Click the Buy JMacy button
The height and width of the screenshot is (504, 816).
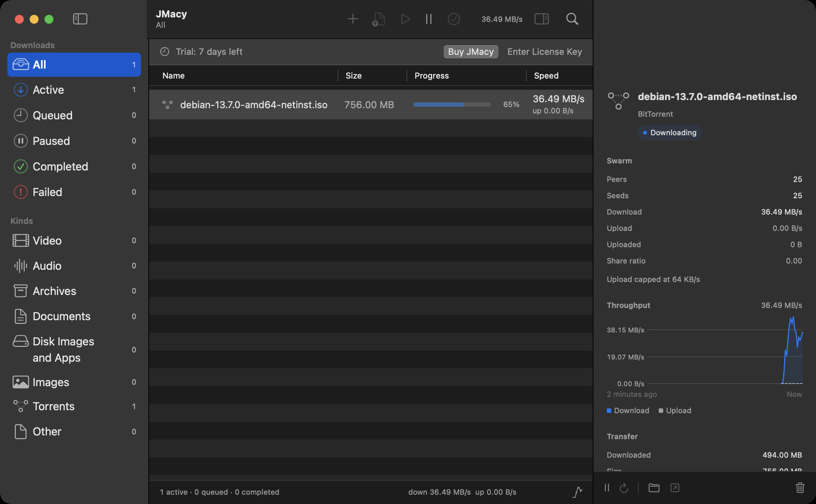click(471, 52)
